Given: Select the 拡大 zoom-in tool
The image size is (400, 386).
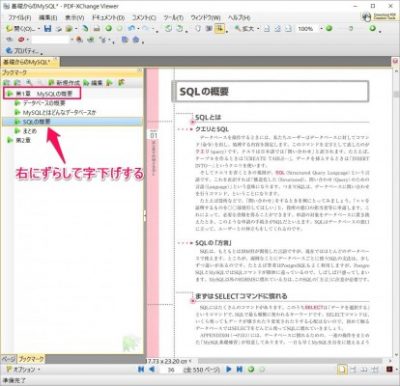Looking at the screenshot, I should click(244, 29).
